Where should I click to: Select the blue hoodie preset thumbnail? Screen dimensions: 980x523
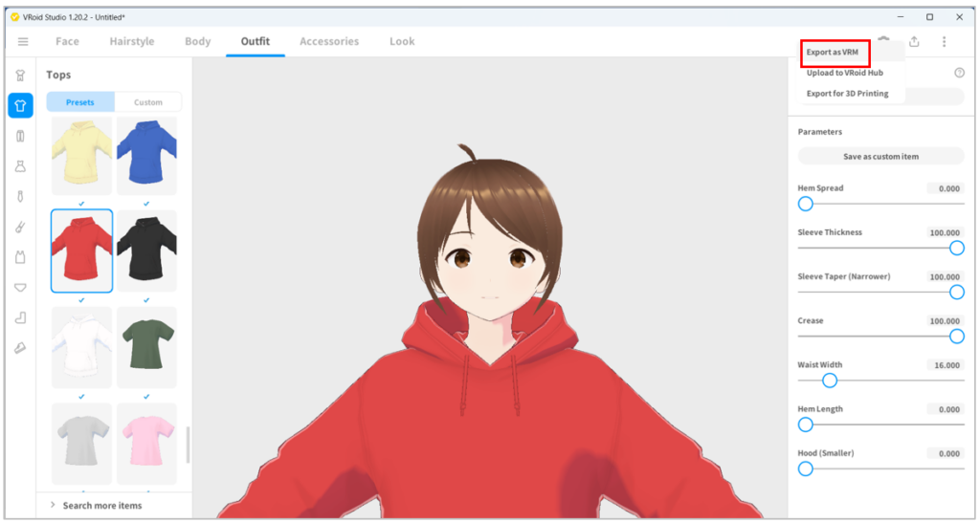click(x=146, y=157)
